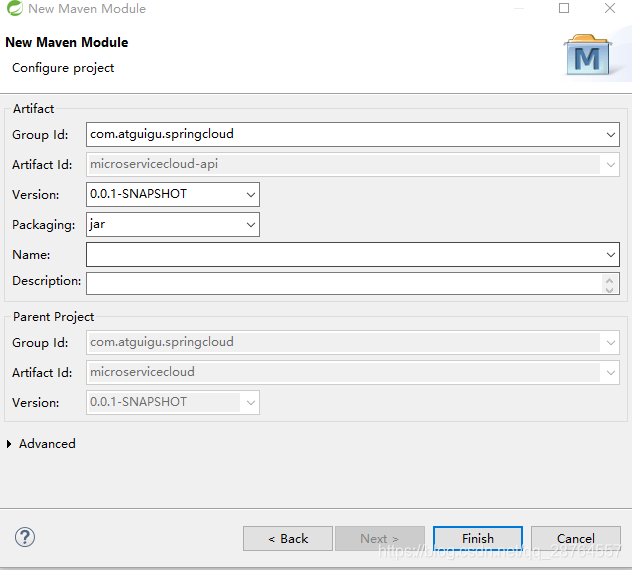The image size is (632, 570).
Task: Click the 'Artifact' group label
Action: point(33,109)
